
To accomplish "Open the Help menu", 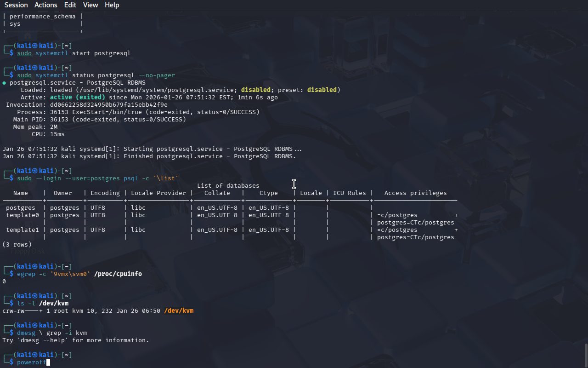I will click(x=112, y=5).
